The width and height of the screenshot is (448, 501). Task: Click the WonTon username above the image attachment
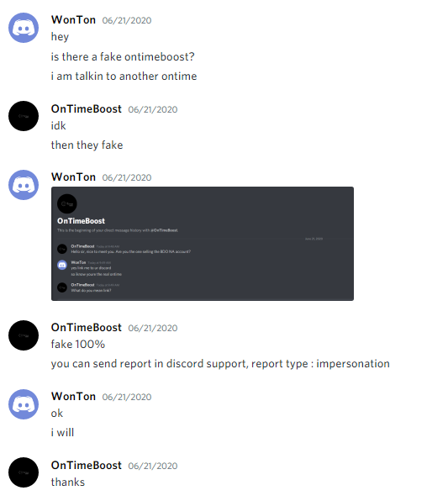point(73,177)
